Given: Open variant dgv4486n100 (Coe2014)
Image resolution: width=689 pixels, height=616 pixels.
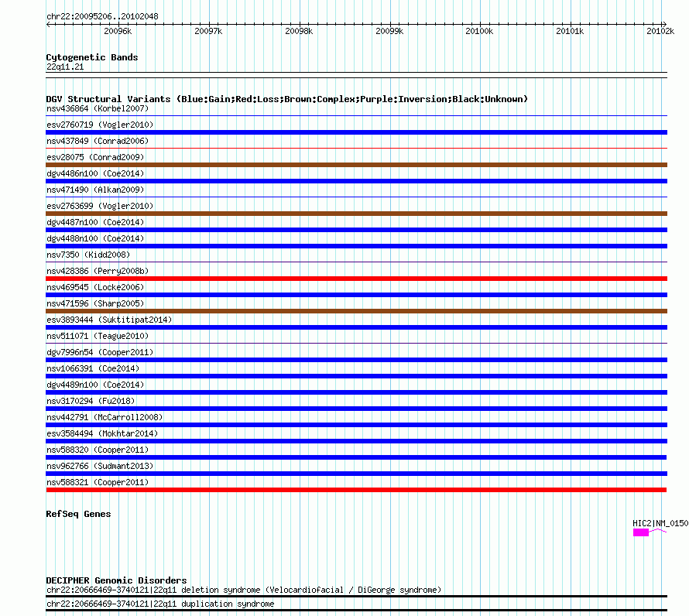Looking at the screenshot, I should (x=95, y=173).
